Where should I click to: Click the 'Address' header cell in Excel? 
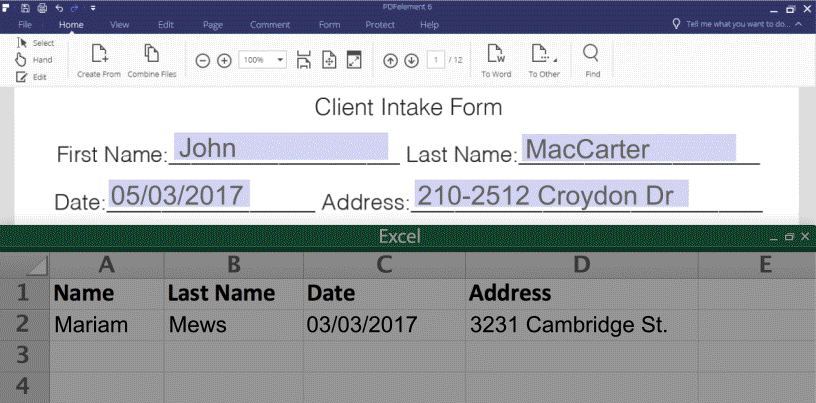pos(581,293)
